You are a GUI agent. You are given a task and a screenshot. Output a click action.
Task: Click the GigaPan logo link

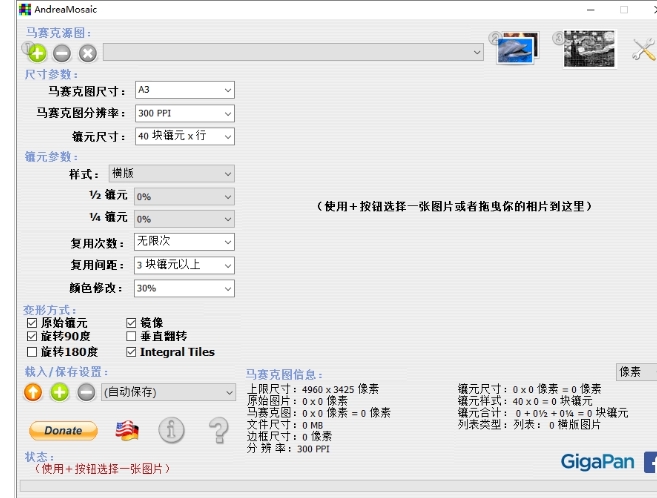598,462
